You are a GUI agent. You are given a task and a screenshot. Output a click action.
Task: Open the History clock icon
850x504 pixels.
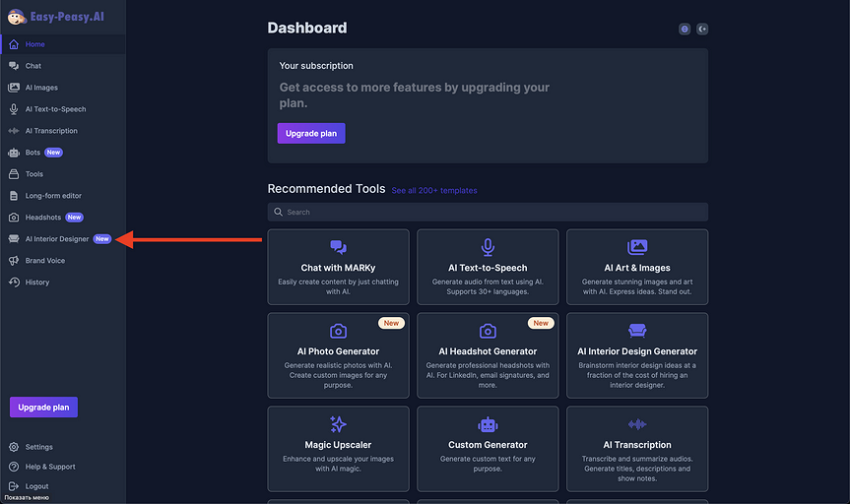[14, 283]
